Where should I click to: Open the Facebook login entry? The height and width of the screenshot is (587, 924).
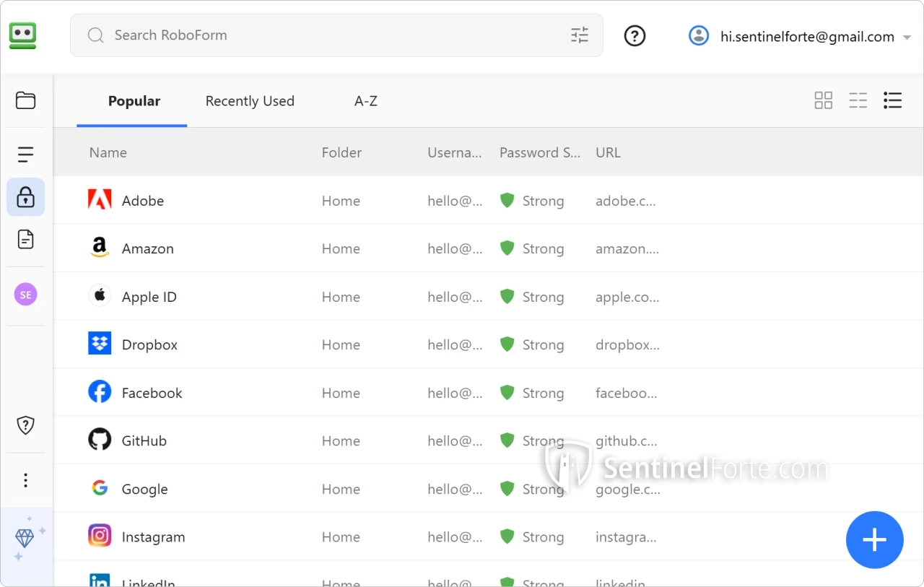[x=488, y=392]
